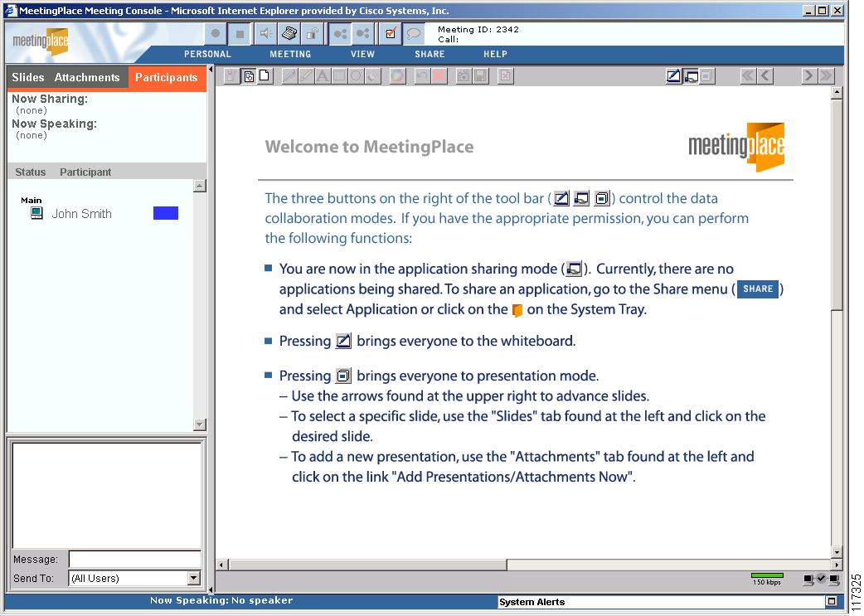Jump to the last slide with double-right arrow
Screen dimensions: 864x616
coord(825,76)
